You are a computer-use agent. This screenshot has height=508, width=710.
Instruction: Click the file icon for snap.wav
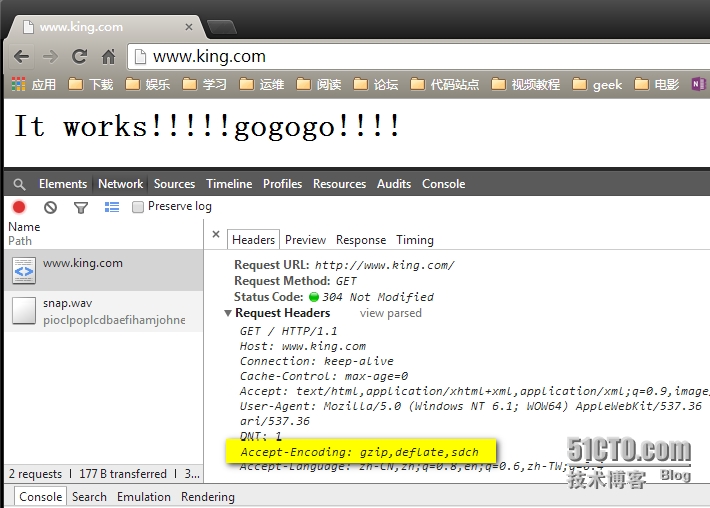(x=24, y=311)
